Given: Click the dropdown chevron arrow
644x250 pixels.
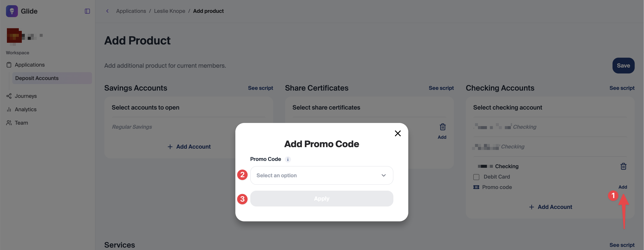Looking at the screenshot, I should coord(383,175).
